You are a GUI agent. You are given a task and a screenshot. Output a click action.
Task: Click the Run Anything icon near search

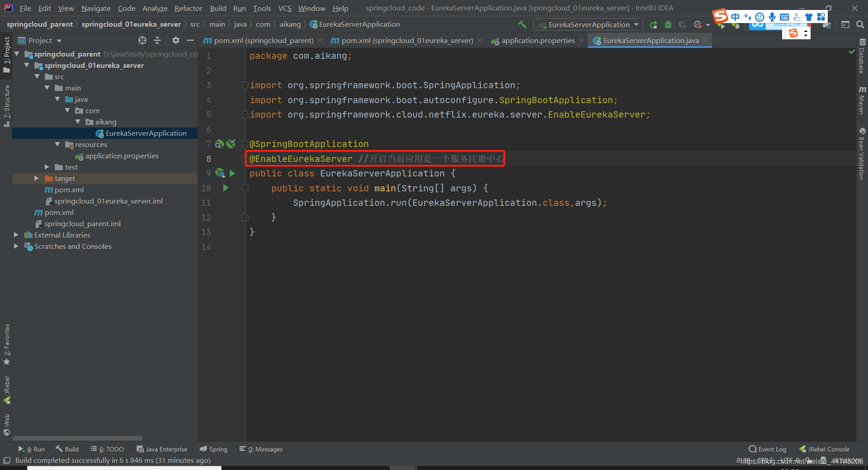coord(845,24)
